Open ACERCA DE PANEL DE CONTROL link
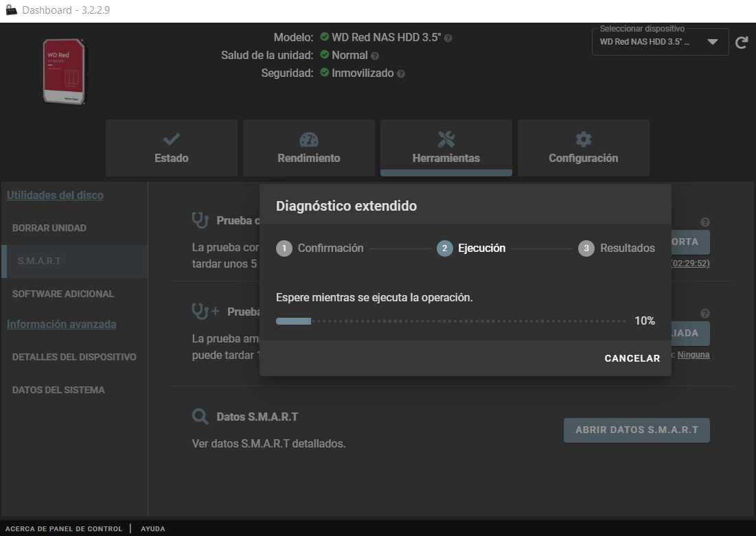756x536 pixels. coord(64,528)
